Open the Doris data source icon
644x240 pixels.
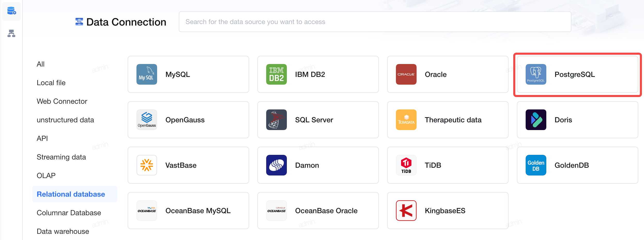point(536,120)
